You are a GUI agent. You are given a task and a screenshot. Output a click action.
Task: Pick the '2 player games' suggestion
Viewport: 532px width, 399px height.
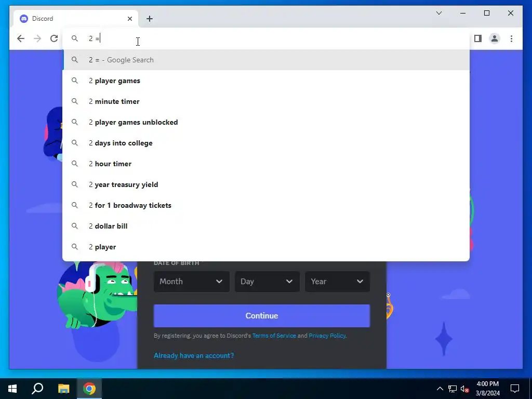pos(267,81)
